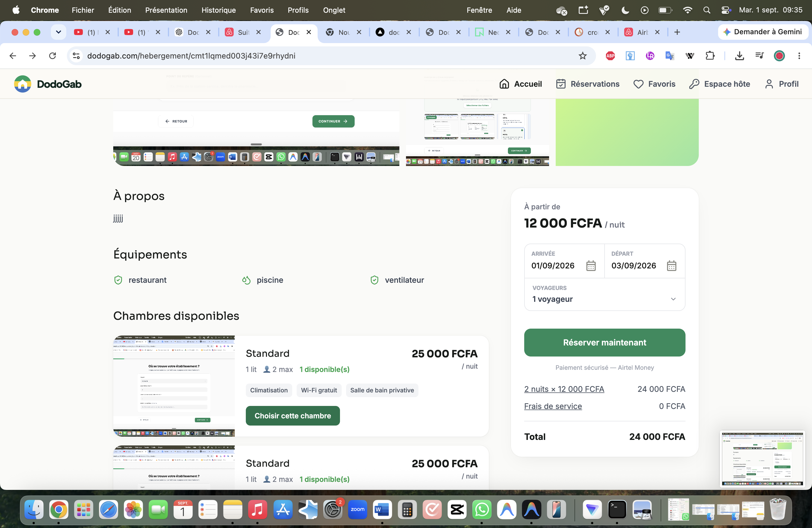Open the Google Translate extension

670,56
